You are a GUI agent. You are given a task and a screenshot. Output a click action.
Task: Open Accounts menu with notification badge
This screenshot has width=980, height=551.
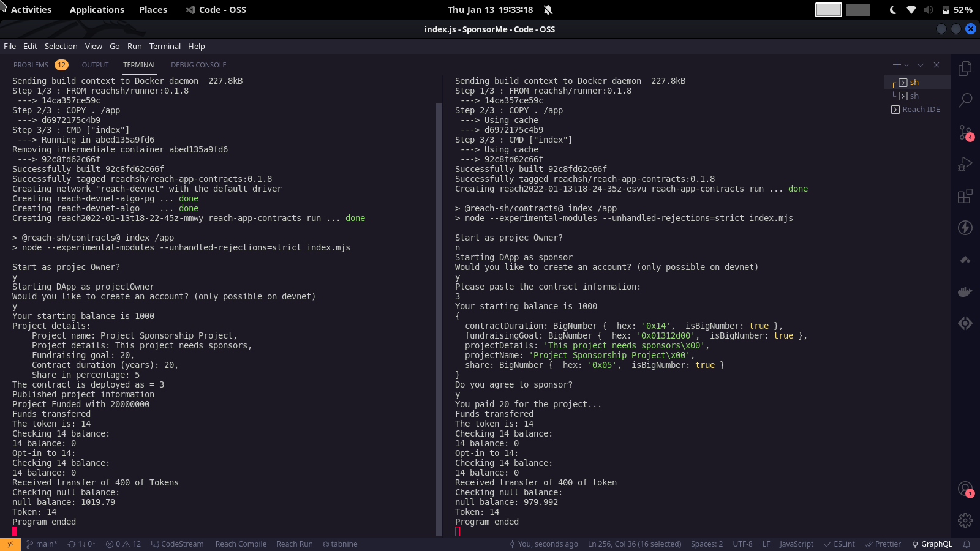click(x=965, y=489)
